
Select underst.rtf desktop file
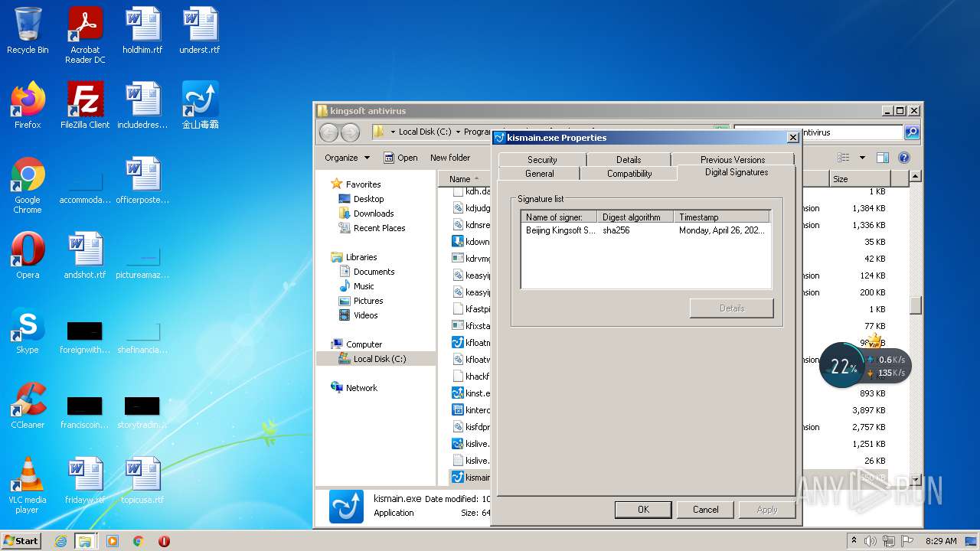click(200, 31)
